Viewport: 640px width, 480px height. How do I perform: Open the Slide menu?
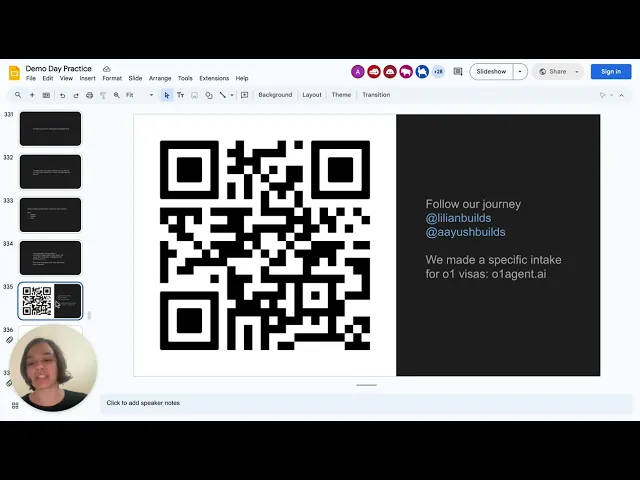tap(135, 78)
